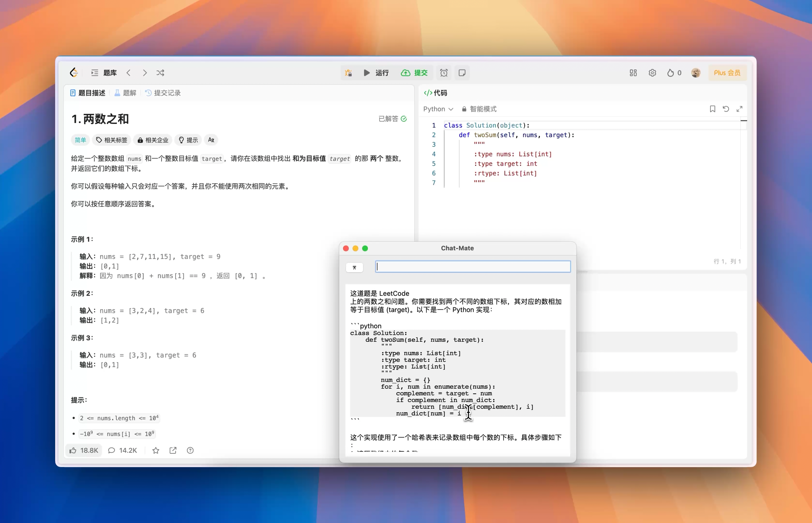Switch to the 题解 tab
Viewport: 812px width, 523px height.
(125, 93)
